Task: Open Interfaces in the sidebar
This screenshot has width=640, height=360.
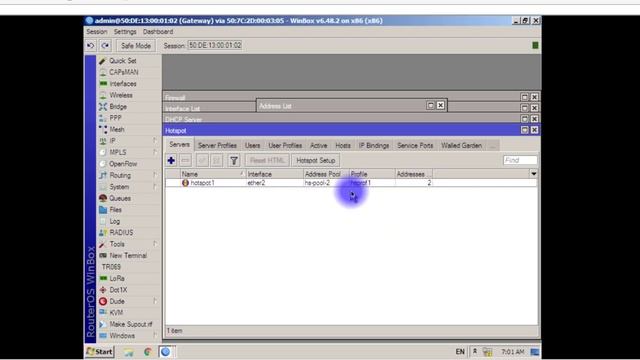Action: (122, 84)
